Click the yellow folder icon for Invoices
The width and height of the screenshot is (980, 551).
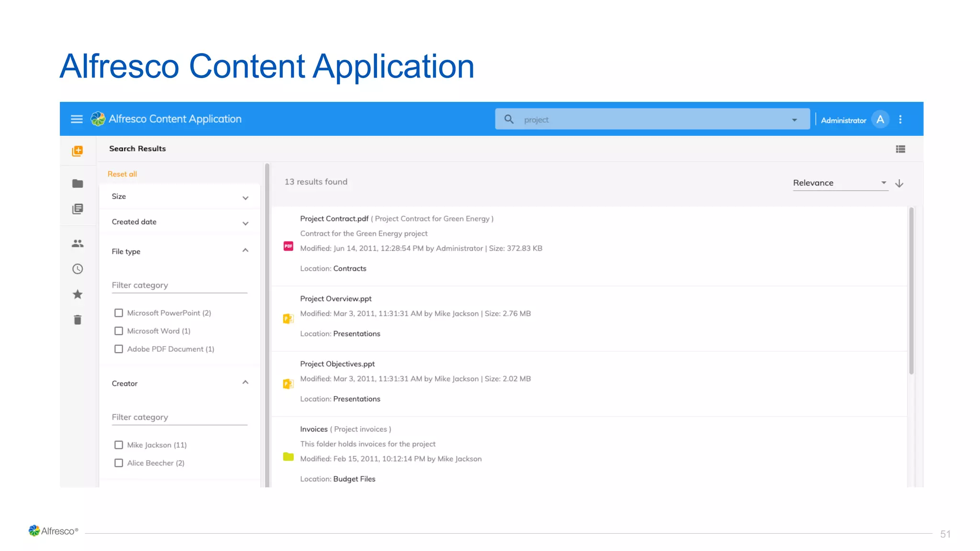tap(288, 457)
